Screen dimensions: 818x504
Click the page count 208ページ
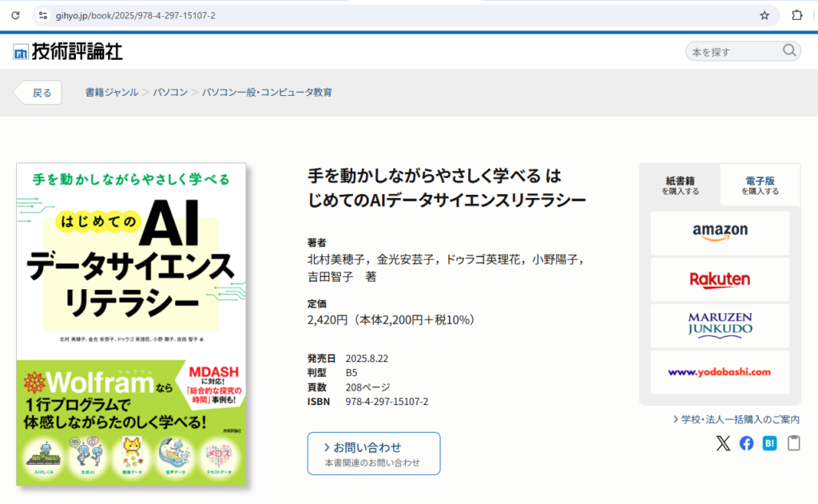coord(367,387)
